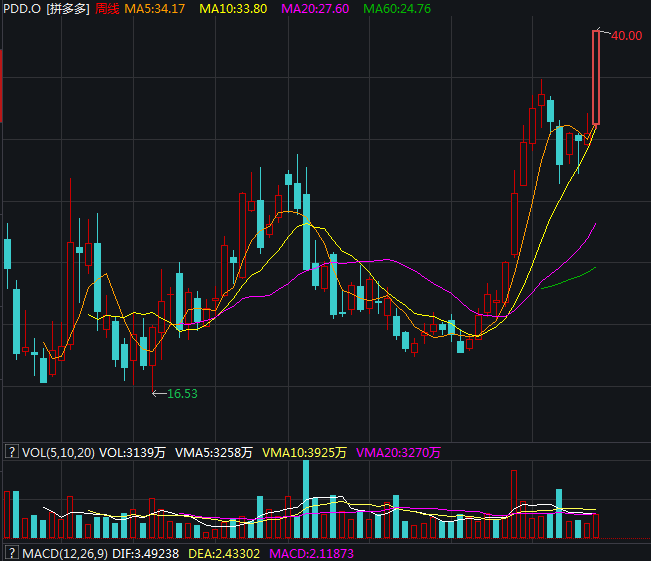The width and height of the screenshot is (651, 561).
Task: Open the VOL indicator help question-mark icon
Action: tap(12, 452)
